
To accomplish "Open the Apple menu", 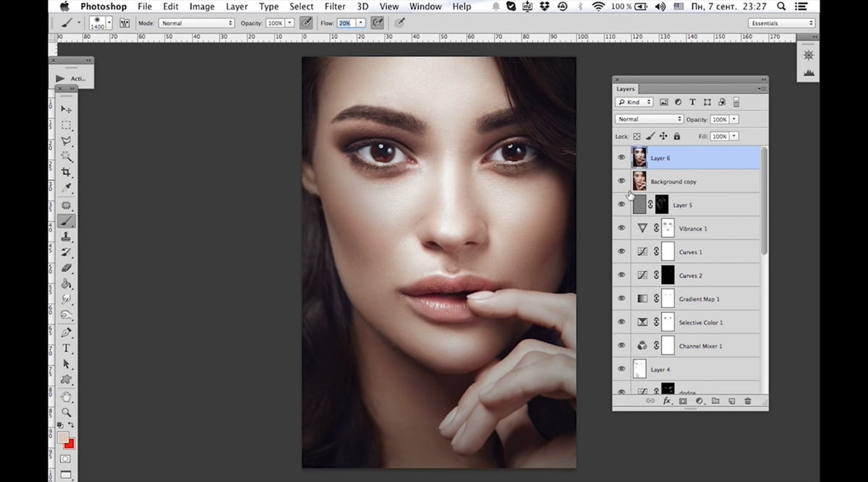I will (64, 7).
